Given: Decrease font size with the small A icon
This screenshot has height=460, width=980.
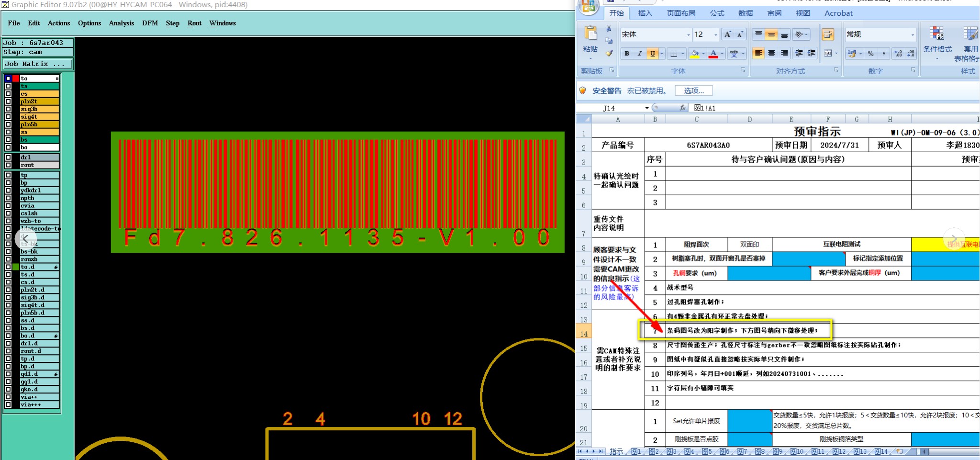Looking at the screenshot, I should coord(740,34).
